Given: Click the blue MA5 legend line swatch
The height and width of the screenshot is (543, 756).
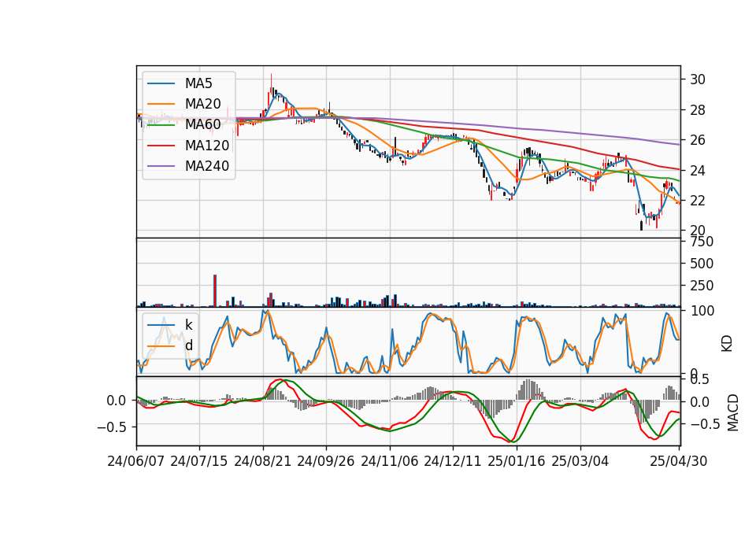Looking at the screenshot, I should point(161,83).
